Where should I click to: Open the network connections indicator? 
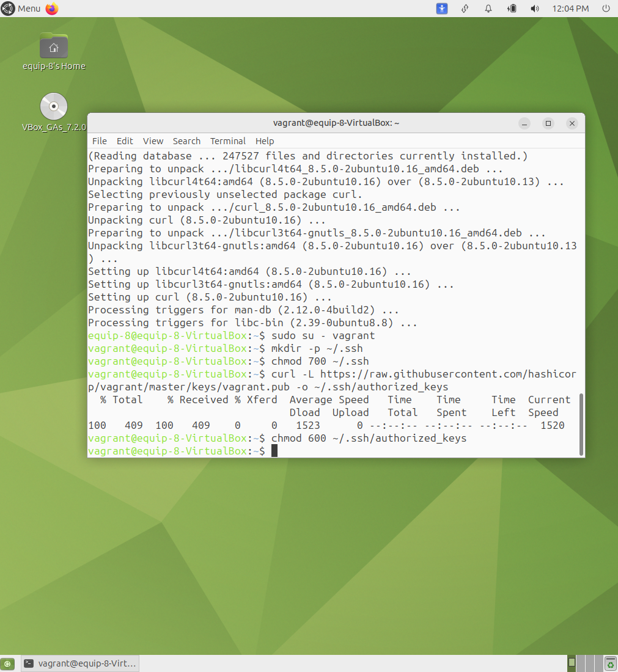pos(465,9)
